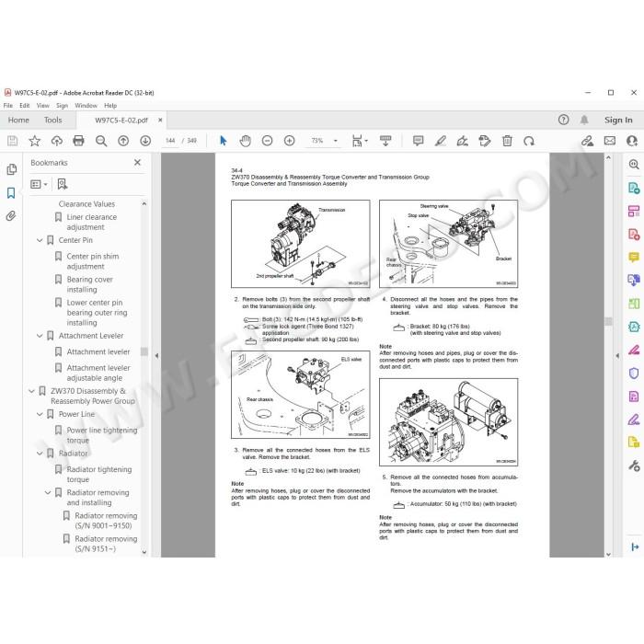Open page thumbnails panel
644x644 pixels.
click(x=11, y=169)
